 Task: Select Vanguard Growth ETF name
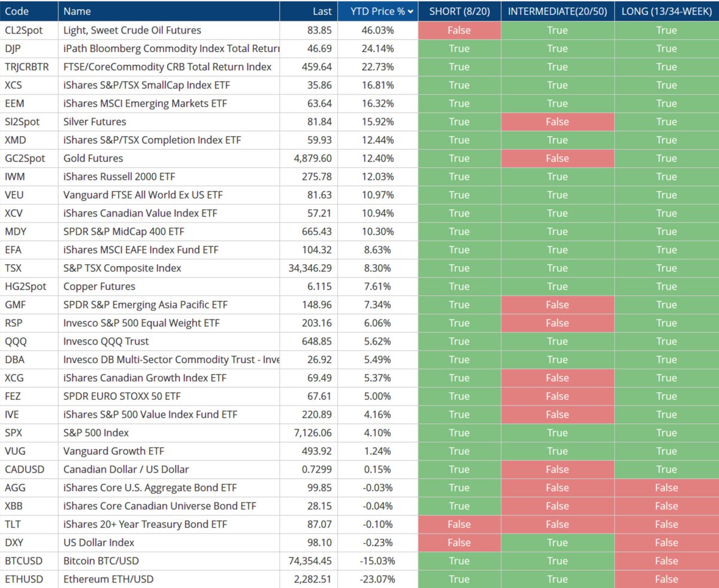point(169,451)
